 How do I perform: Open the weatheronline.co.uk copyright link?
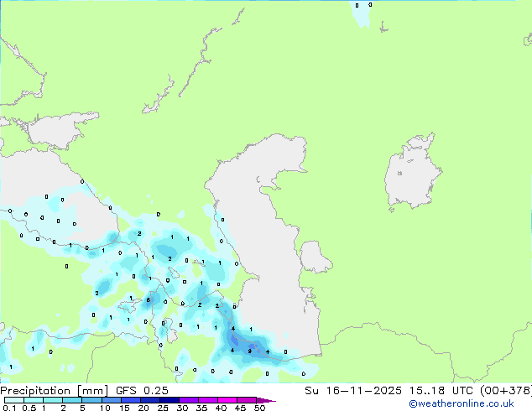[462, 403]
